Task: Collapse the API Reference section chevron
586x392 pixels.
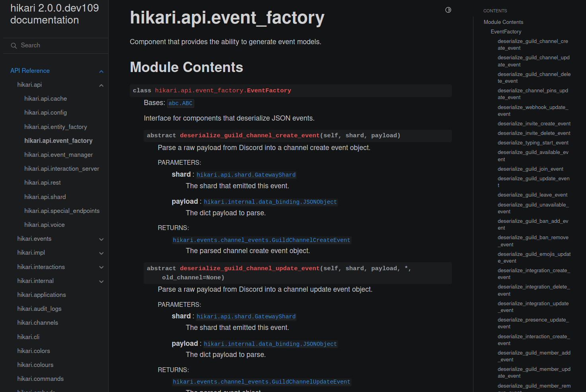Action: point(101,72)
